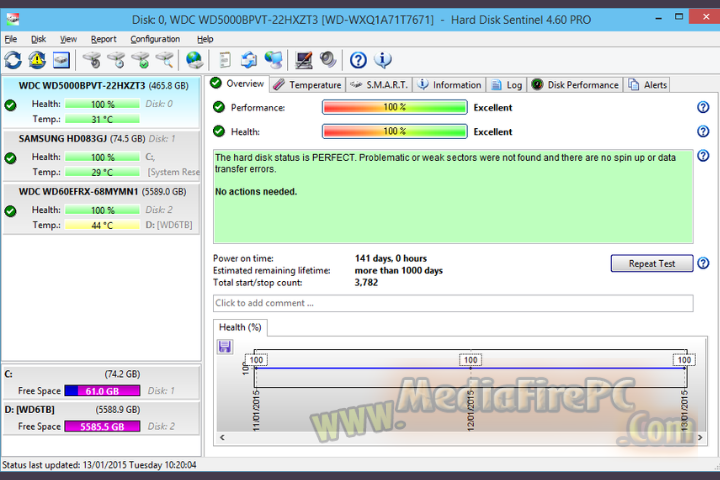Click help icon next to Repeat Test
This screenshot has height=480, width=720.
[703, 263]
